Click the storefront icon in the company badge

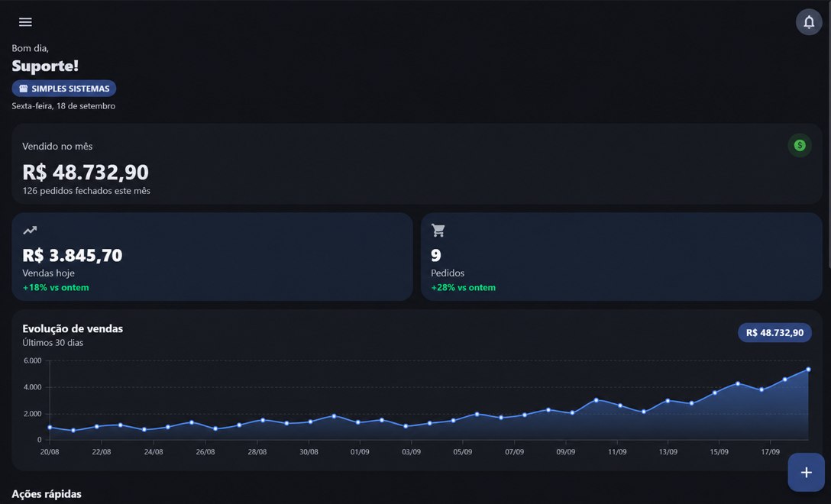(24, 89)
